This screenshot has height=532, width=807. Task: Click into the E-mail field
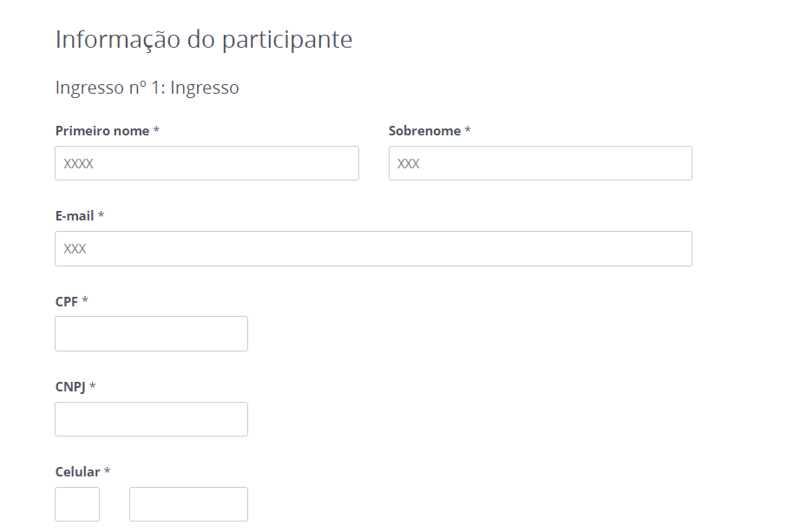tap(373, 248)
